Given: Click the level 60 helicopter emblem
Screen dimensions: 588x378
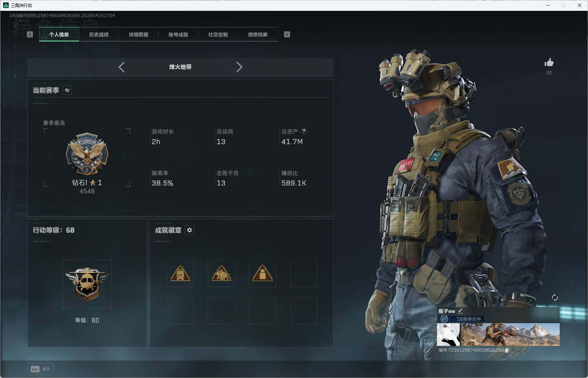Looking at the screenshot, I should 87,284.
